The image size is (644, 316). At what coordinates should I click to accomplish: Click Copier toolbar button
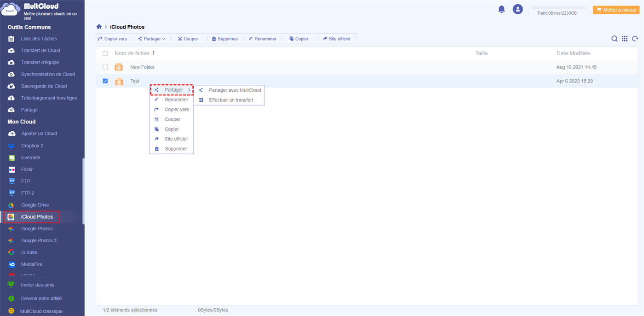click(x=299, y=39)
